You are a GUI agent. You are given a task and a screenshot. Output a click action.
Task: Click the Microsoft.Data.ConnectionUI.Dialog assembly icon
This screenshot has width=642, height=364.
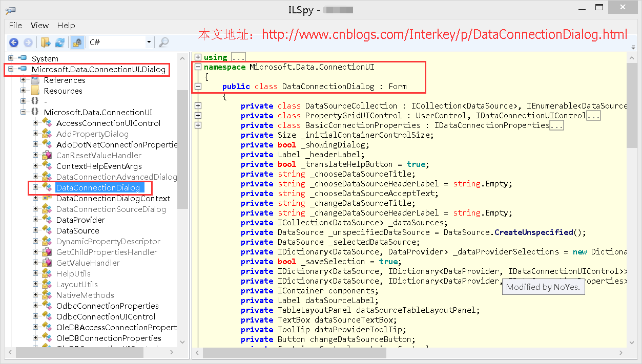point(23,69)
